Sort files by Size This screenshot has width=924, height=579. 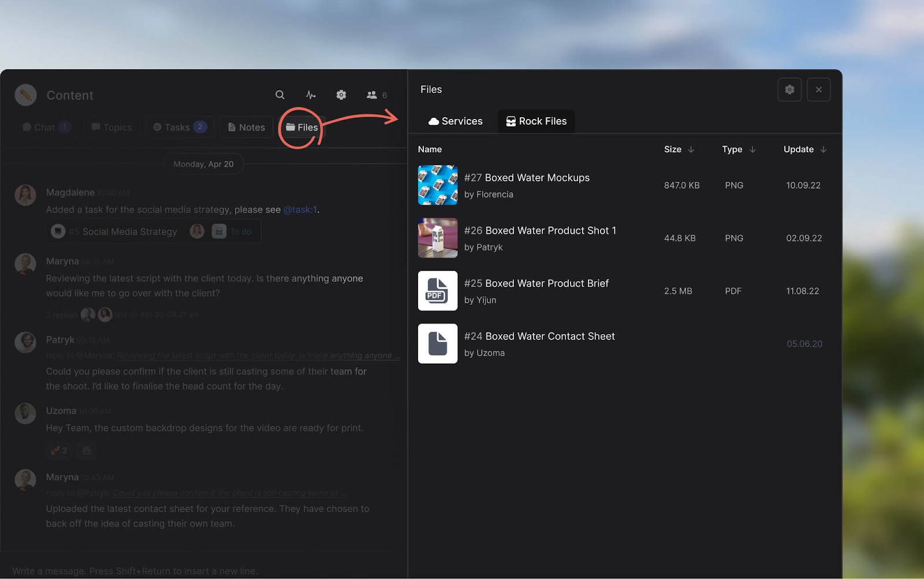coord(679,149)
